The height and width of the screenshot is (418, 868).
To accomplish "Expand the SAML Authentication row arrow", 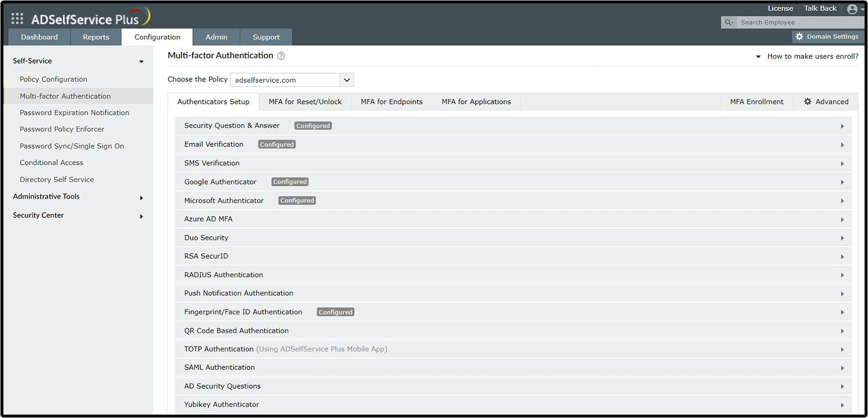I will (842, 368).
